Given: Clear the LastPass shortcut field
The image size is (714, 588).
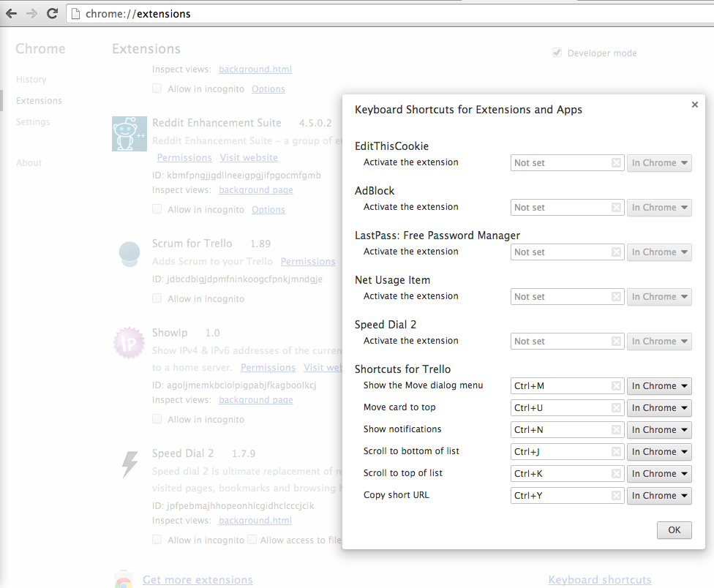Looking at the screenshot, I should click(616, 252).
